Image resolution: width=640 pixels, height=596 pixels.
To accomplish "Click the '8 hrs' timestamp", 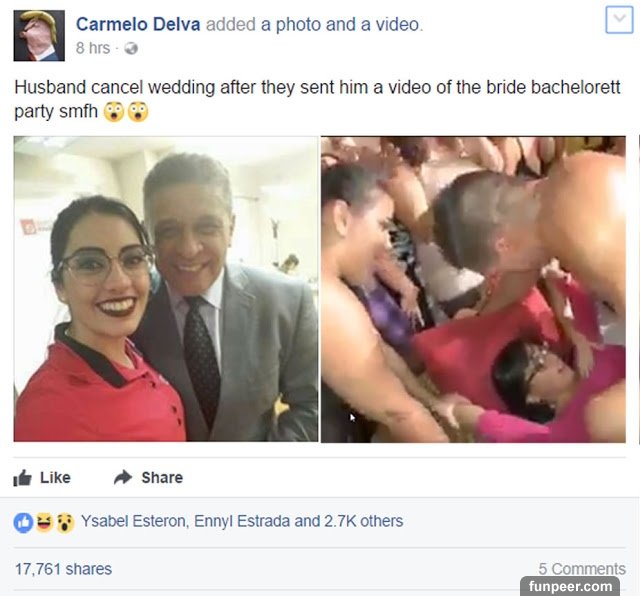I will point(93,48).
